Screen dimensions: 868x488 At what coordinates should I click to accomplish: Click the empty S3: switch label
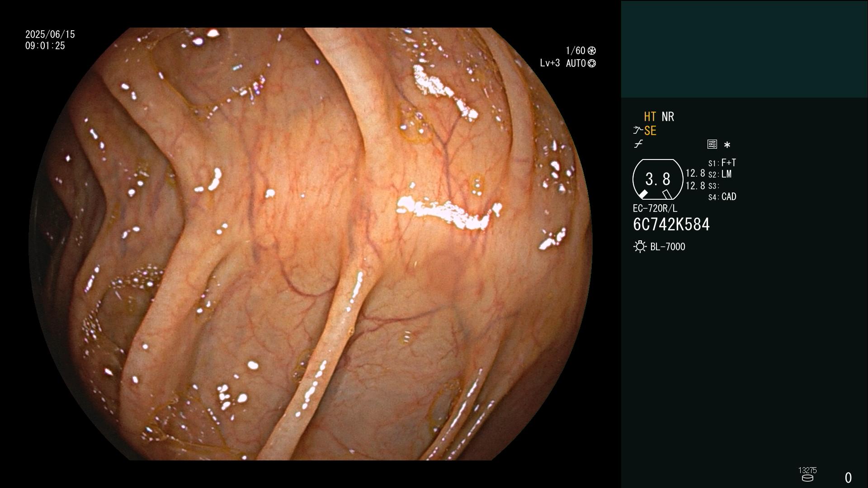(713, 186)
